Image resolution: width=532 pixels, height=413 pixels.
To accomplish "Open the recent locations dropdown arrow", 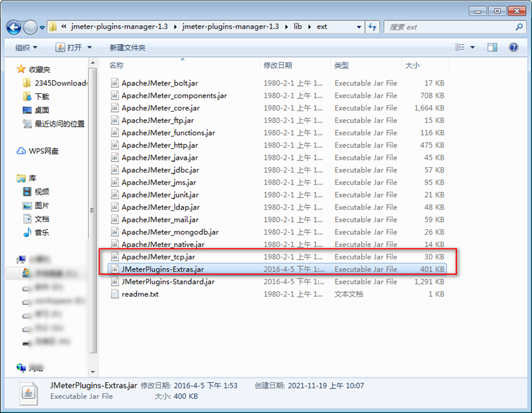I will (x=42, y=28).
